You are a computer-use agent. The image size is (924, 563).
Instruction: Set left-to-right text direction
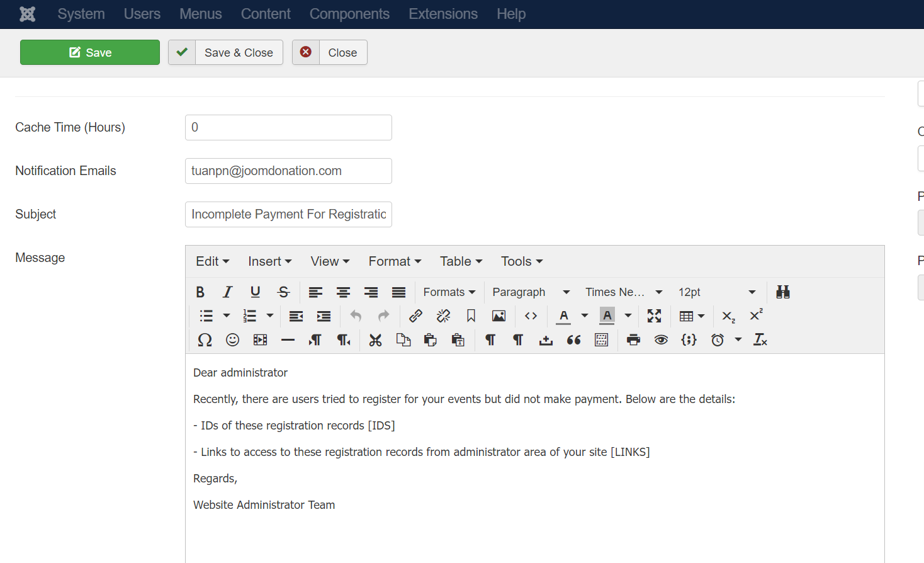pos(315,340)
